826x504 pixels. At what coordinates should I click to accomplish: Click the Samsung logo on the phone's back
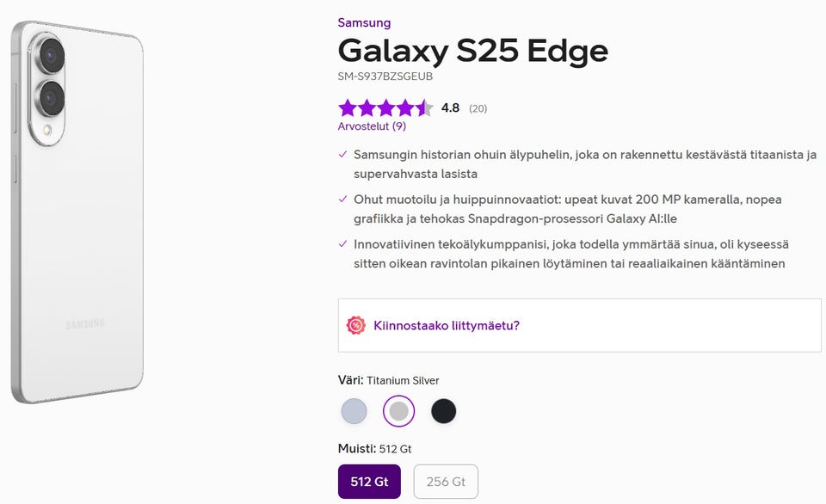[85, 324]
